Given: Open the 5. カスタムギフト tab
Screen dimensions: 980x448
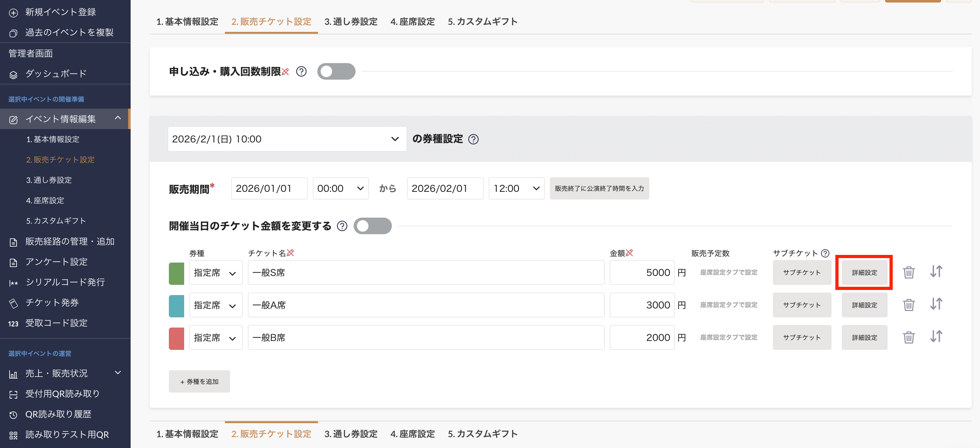Looking at the screenshot, I should (482, 22).
